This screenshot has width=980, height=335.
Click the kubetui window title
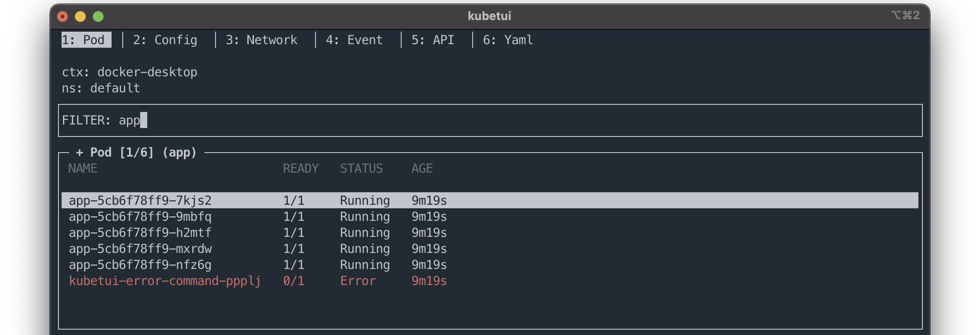pos(490,16)
